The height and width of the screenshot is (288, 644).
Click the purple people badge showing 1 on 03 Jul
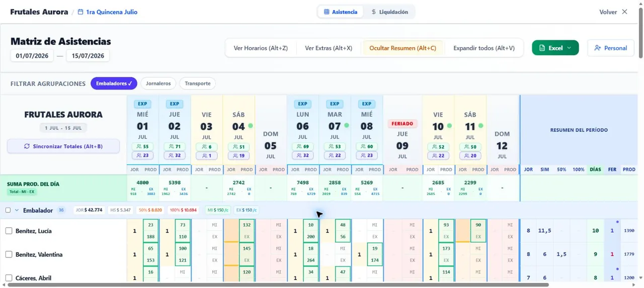[x=207, y=156]
